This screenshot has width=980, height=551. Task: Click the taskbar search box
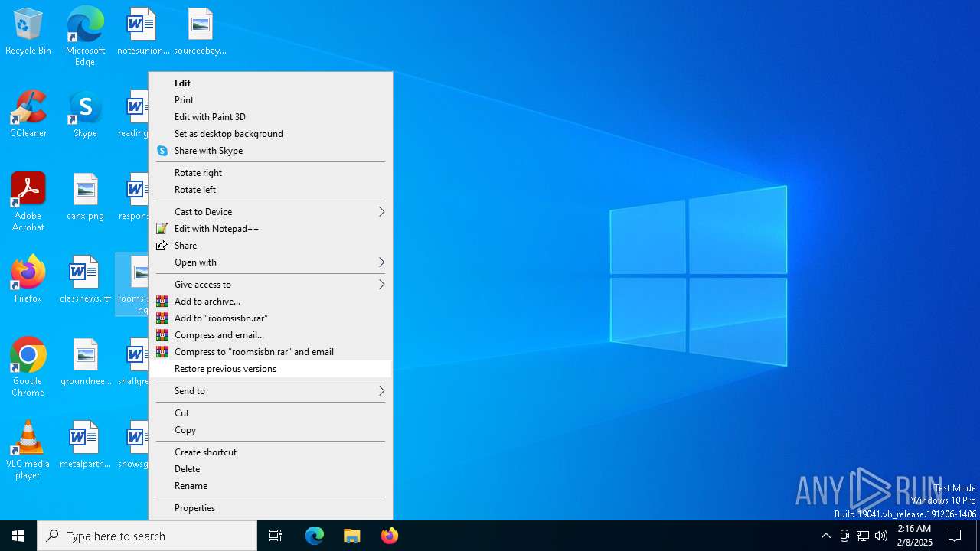(147, 536)
